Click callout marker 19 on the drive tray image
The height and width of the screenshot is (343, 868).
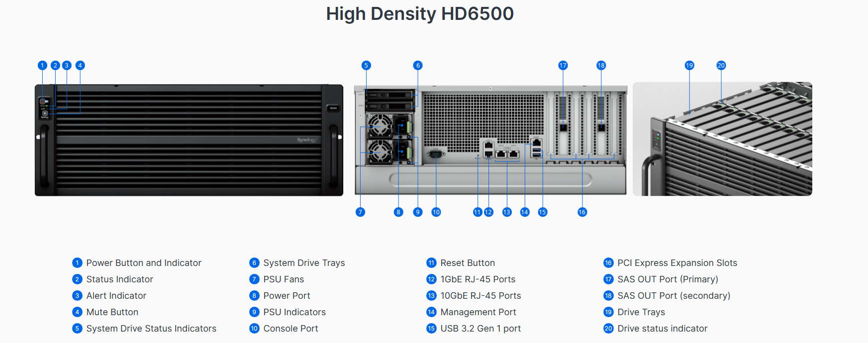pos(689,65)
